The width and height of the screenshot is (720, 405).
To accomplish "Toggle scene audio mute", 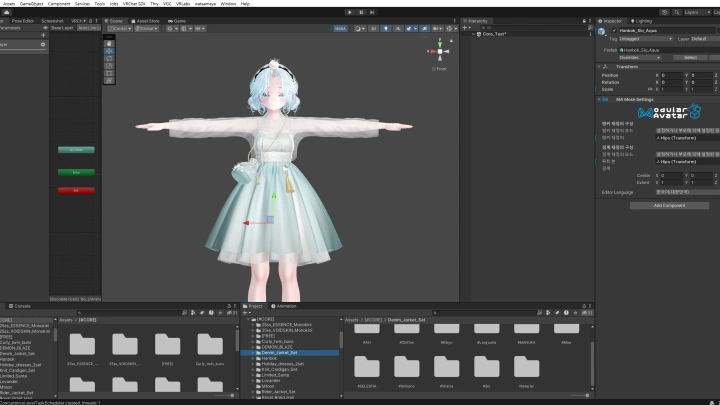I will point(398,28).
